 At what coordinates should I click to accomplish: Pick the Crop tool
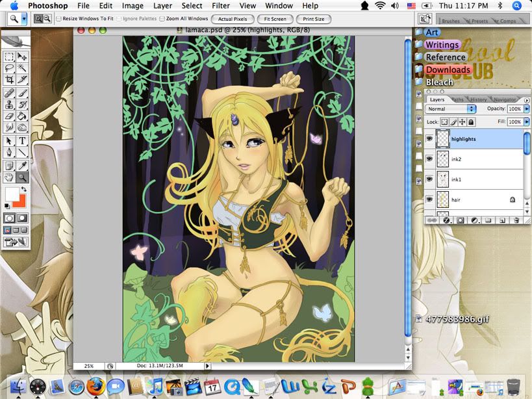[x=9, y=79]
